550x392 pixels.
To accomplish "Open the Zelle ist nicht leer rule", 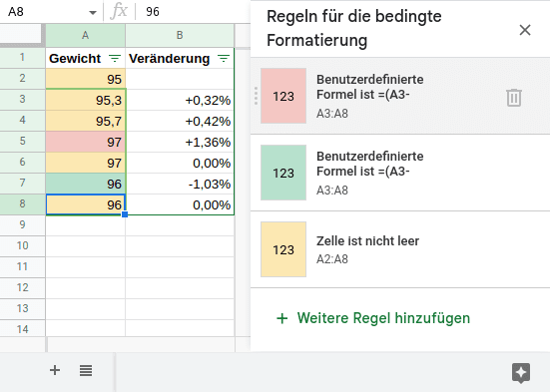I will pos(400,249).
